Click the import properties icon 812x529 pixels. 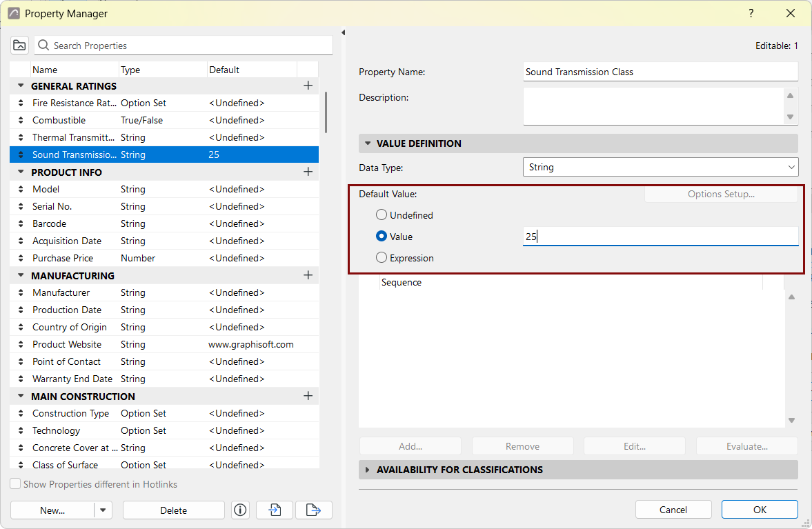point(275,510)
